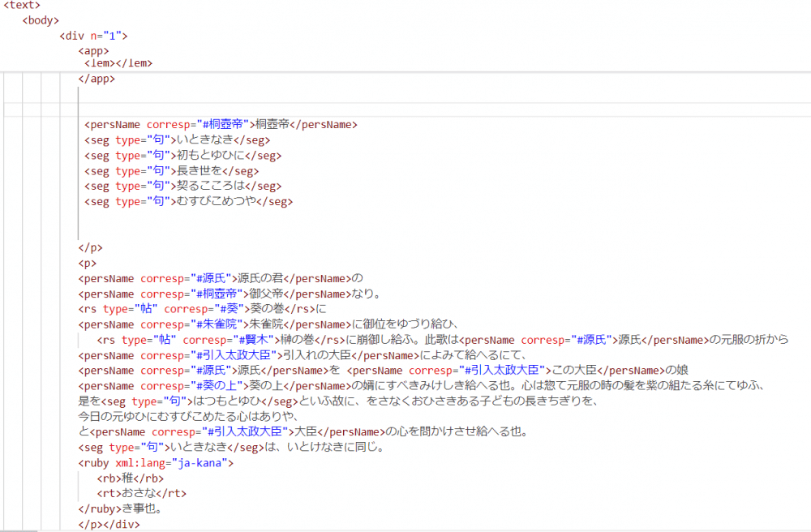Place cursor on div n="1" tag
The image size is (811, 532).
tap(93, 36)
